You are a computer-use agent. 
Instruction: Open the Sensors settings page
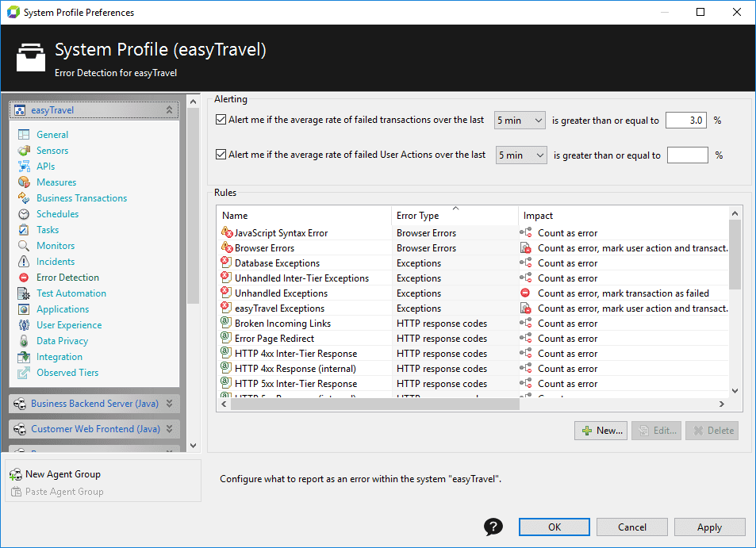[52, 151]
